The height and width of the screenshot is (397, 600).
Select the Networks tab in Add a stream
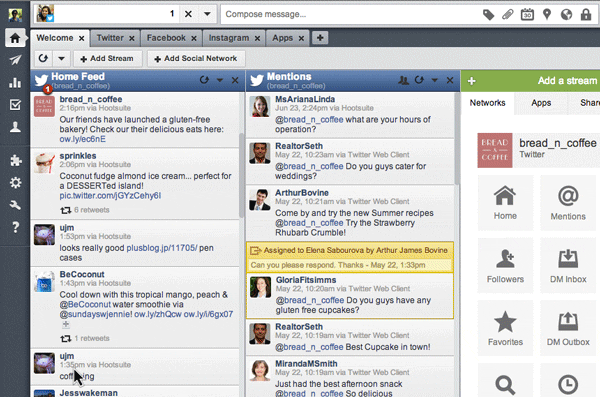[x=488, y=103]
